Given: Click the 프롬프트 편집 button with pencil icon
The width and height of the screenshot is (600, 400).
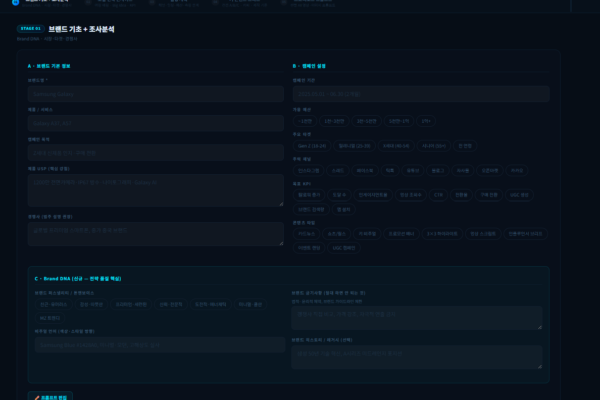Looking at the screenshot, I should coord(50,397).
